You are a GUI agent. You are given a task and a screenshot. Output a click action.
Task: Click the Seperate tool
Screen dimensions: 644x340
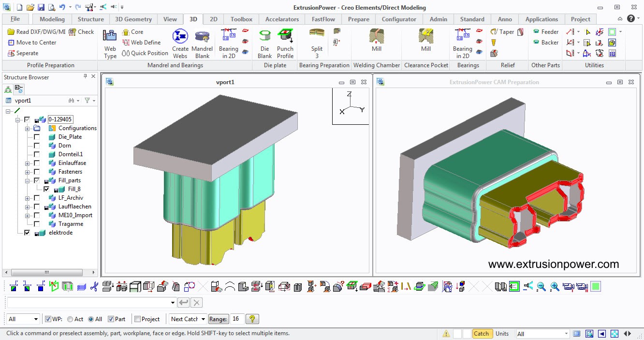pyautogui.click(x=23, y=53)
